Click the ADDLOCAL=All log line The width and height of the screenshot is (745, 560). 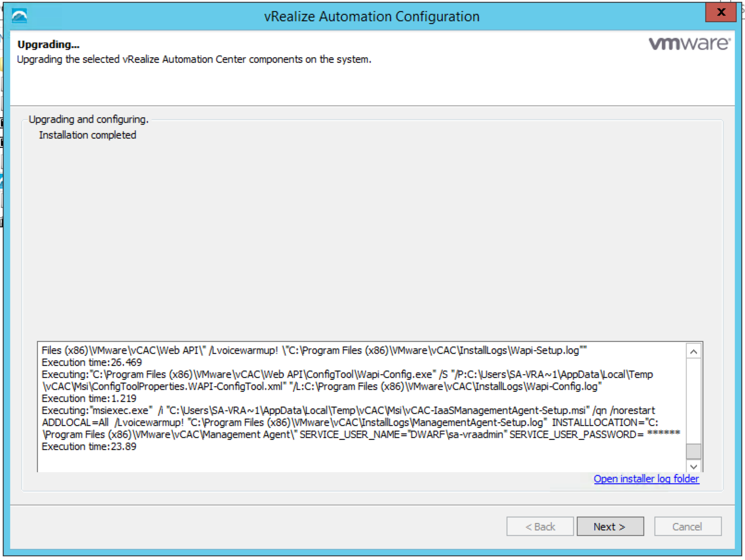(350, 422)
